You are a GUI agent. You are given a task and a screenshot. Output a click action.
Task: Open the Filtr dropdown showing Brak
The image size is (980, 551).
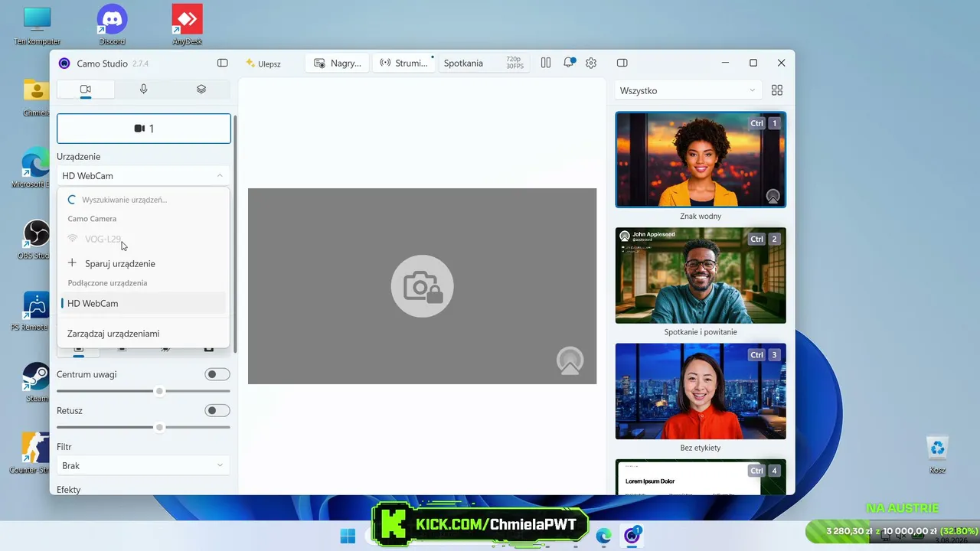[143, 465]
